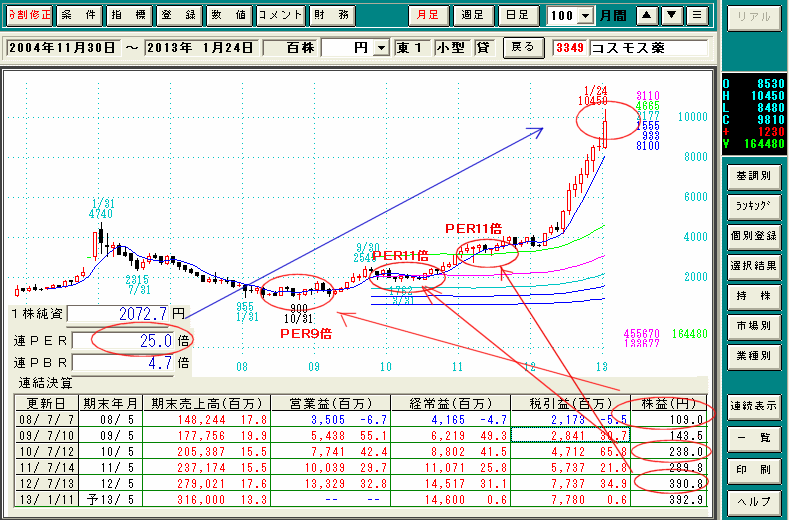Click the 期末売上高 column header
The width and height of the screenshot is (789, 520).
pos(207,404)
